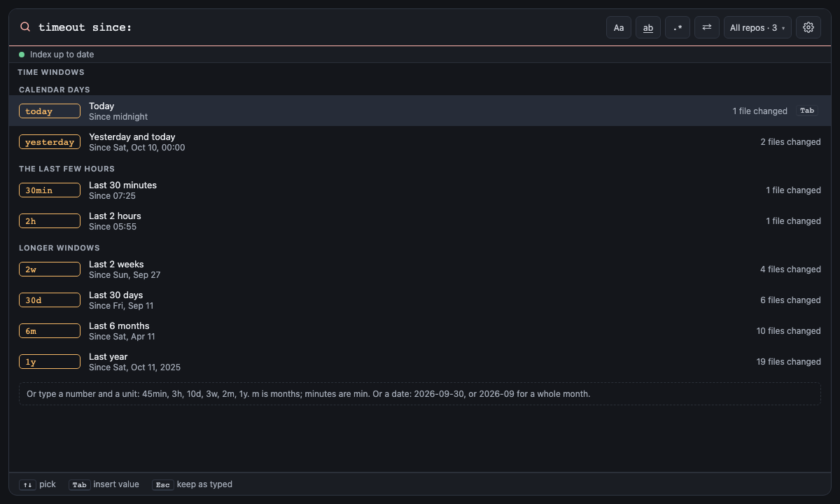
Task: Click 'Since Sat, Apr 11' subtitle
Action: (x=122, y=337)
